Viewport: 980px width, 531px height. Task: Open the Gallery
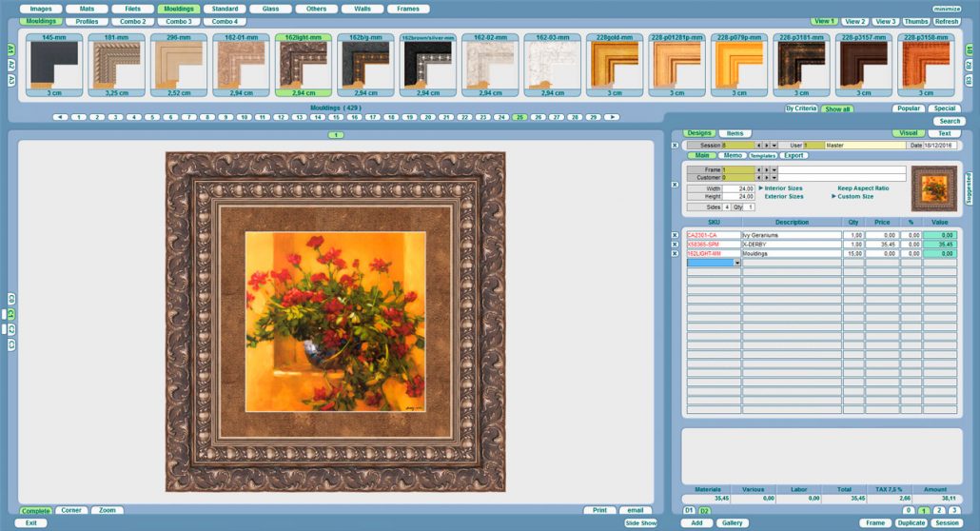click(732, 522)
